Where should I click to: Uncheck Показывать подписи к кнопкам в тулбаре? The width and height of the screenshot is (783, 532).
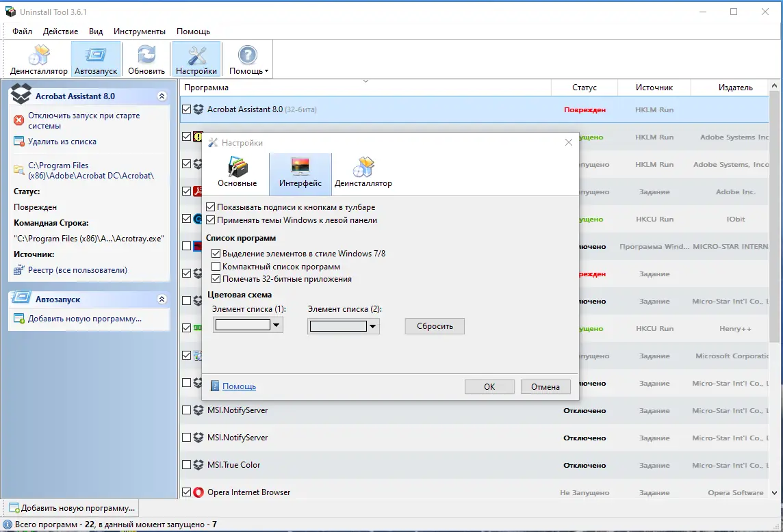pos(210,207)
